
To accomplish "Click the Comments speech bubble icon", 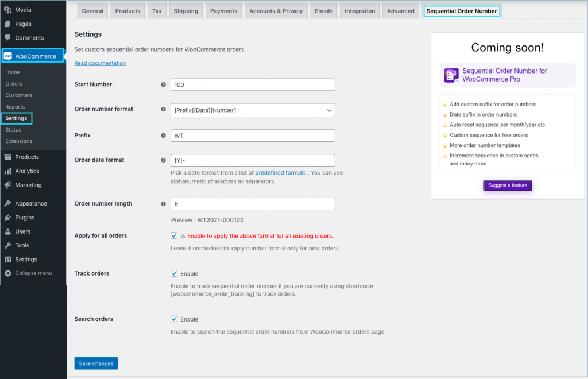I will tap(7, 37).
